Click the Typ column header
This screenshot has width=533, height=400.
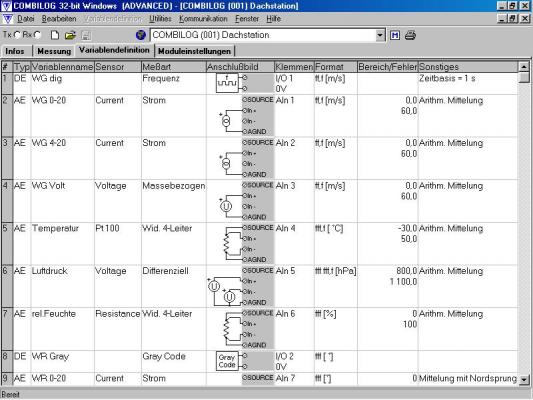[22, 67]
